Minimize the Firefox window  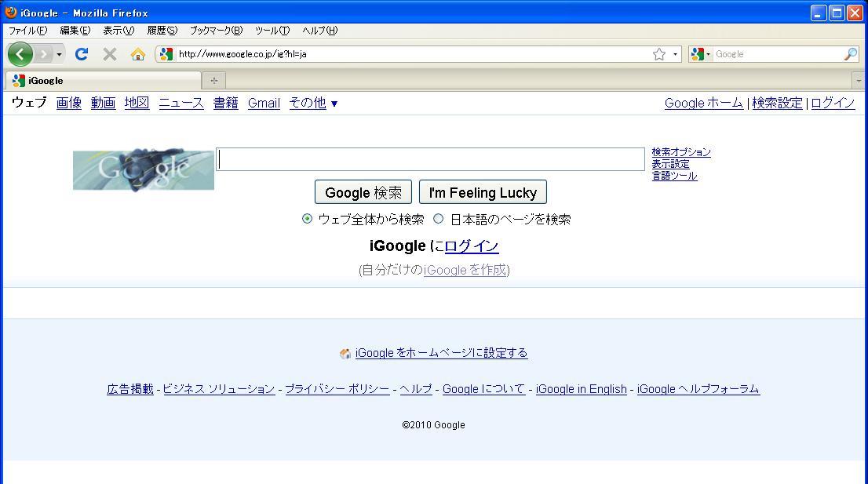tap(819, 13)
